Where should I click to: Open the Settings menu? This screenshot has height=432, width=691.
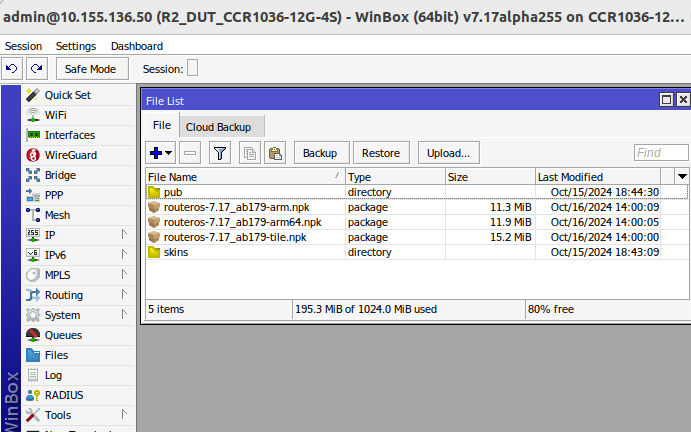[76, 46]
